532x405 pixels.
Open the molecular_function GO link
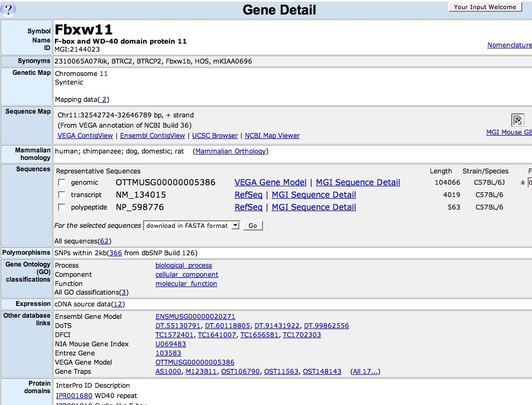186,284
